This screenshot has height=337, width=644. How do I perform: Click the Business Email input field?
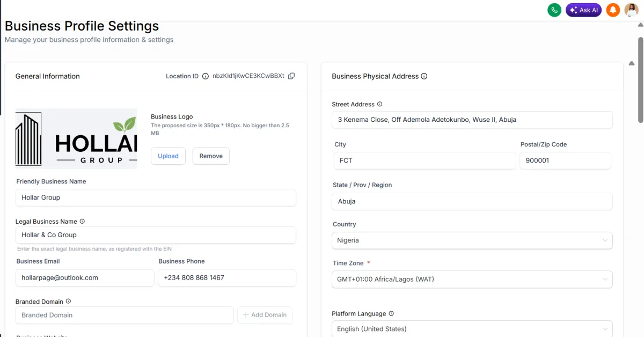coord(85,277)
